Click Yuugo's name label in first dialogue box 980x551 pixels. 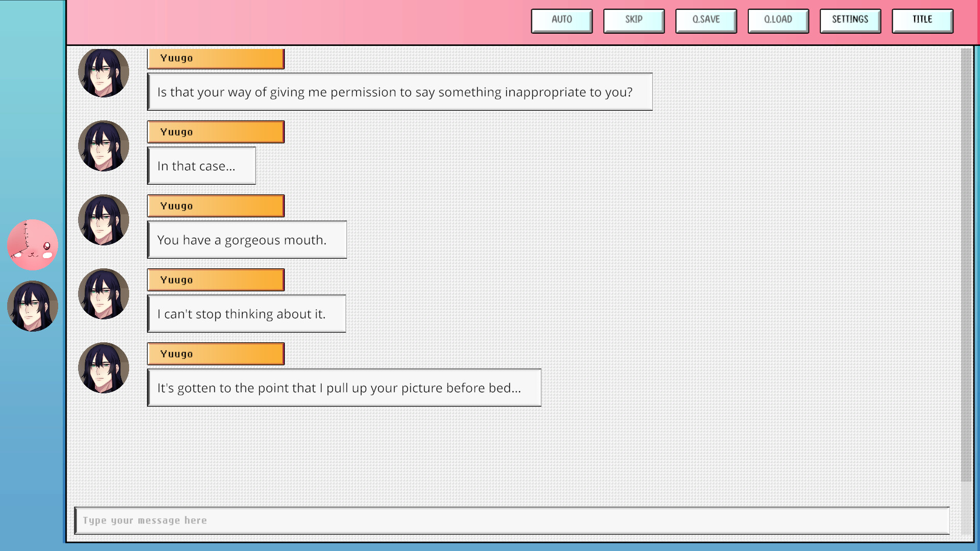(215, 57)
